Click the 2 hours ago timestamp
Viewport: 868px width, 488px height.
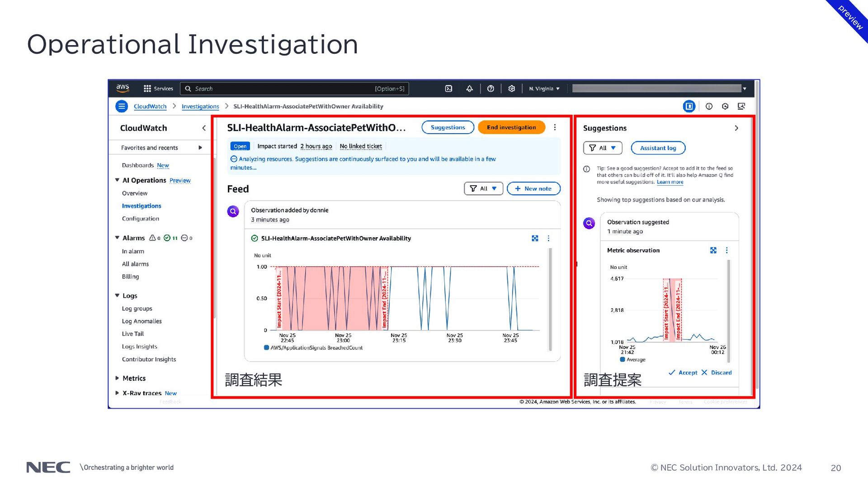(316, 146)
